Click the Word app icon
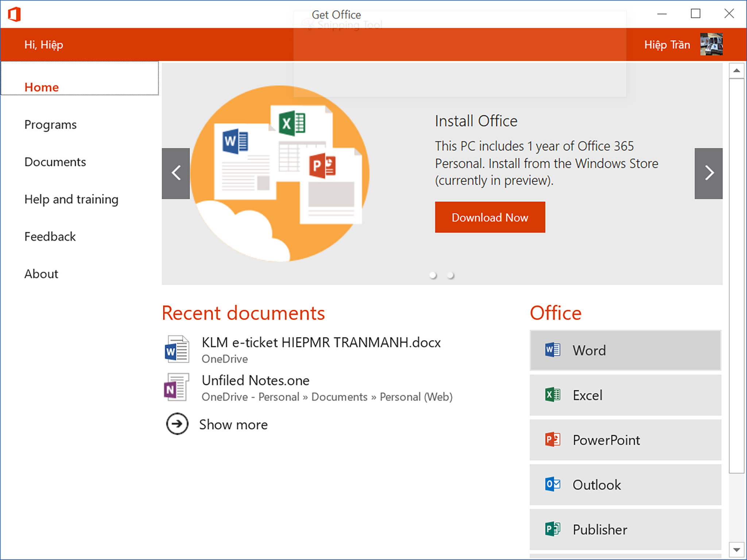The height and width of the screenshot is (560, 747). (553, 350)
